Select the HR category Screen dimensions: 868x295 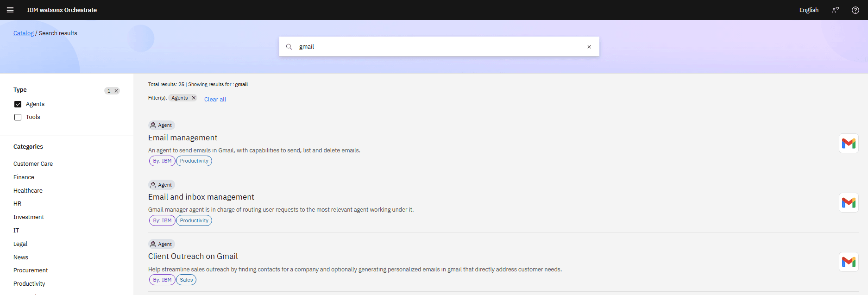tap(17, 204)
